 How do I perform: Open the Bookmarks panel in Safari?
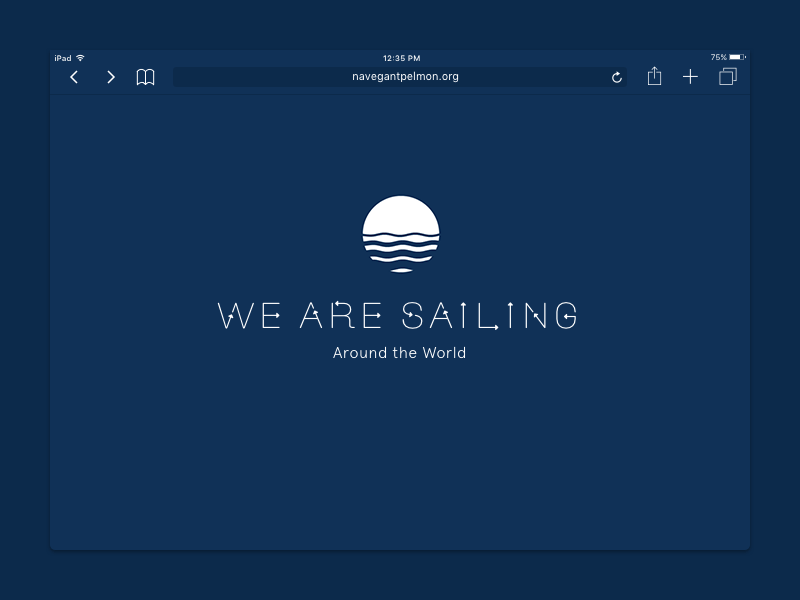coord(145,76)
